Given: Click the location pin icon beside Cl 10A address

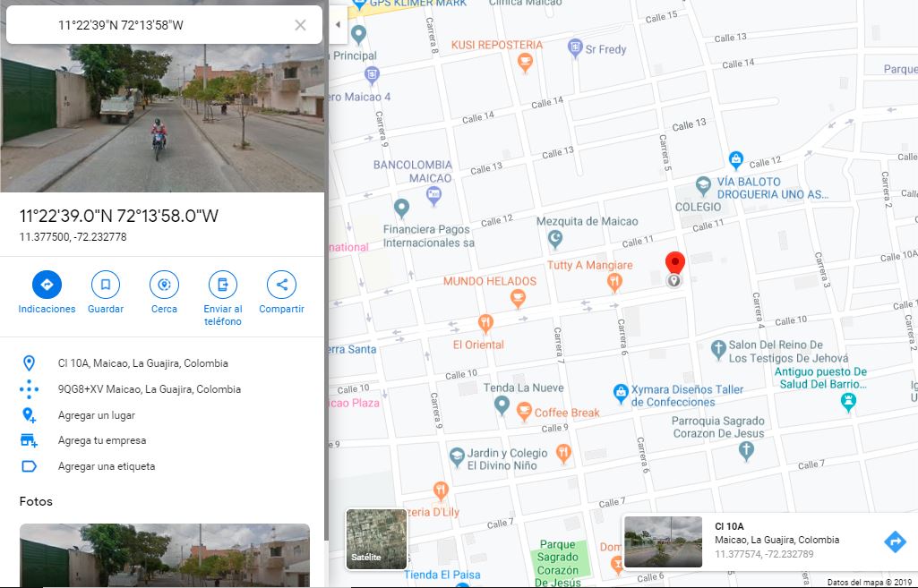Looking at the screenshot, I should (29, 363).
